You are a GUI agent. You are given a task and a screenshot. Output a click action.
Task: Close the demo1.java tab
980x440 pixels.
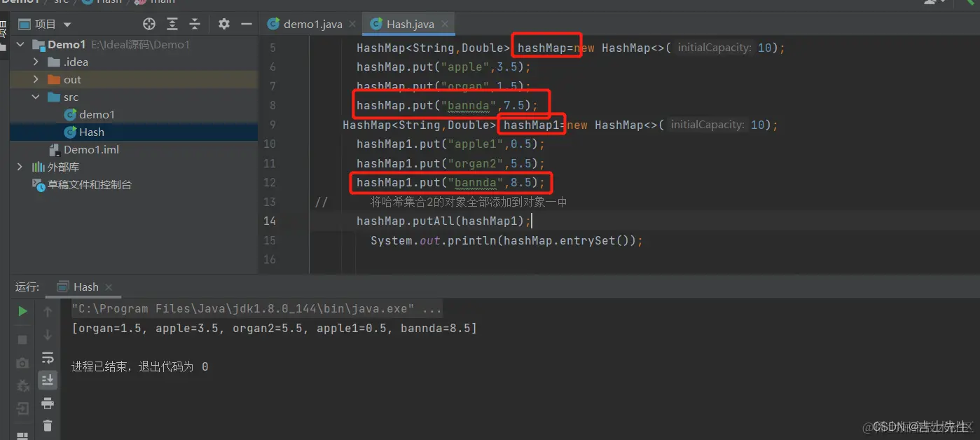coord(352,25)
